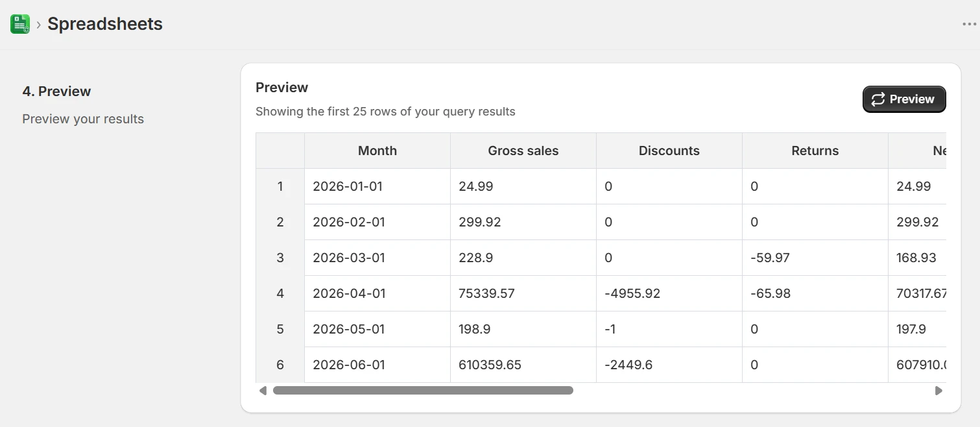Click row number 5 header
The height and width of the screenshot is (427, 980).
click(x=280, y=329)
